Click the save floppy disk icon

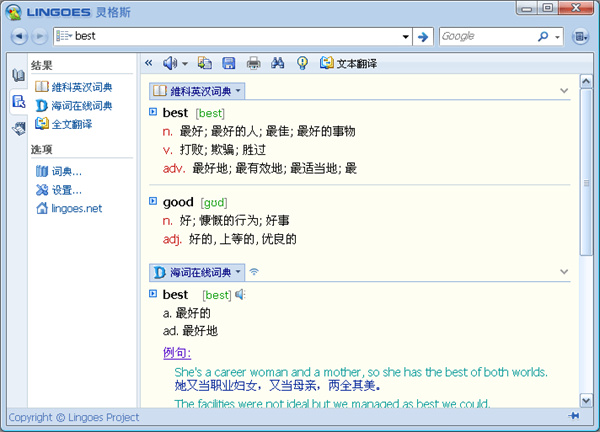tap(229, 63)
